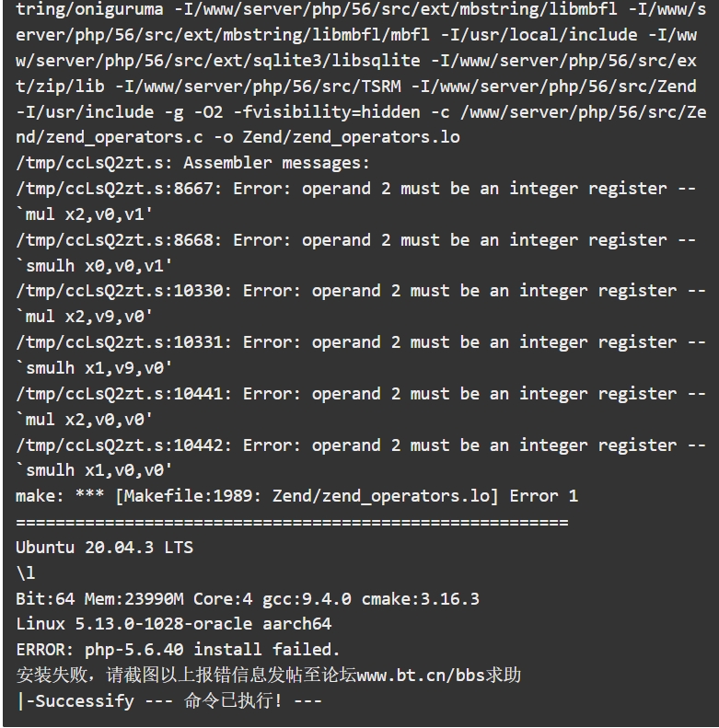Click the 'Zend/zend_operators.lo' output filename
719x728 pixels.
pyautogui.click(x=351, y=137)
